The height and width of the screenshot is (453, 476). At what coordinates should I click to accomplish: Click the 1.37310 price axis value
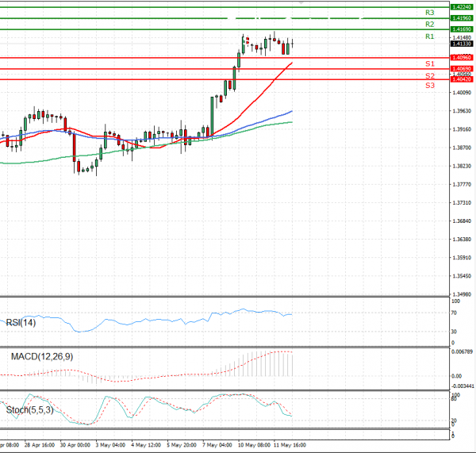(x=462, y=203)
